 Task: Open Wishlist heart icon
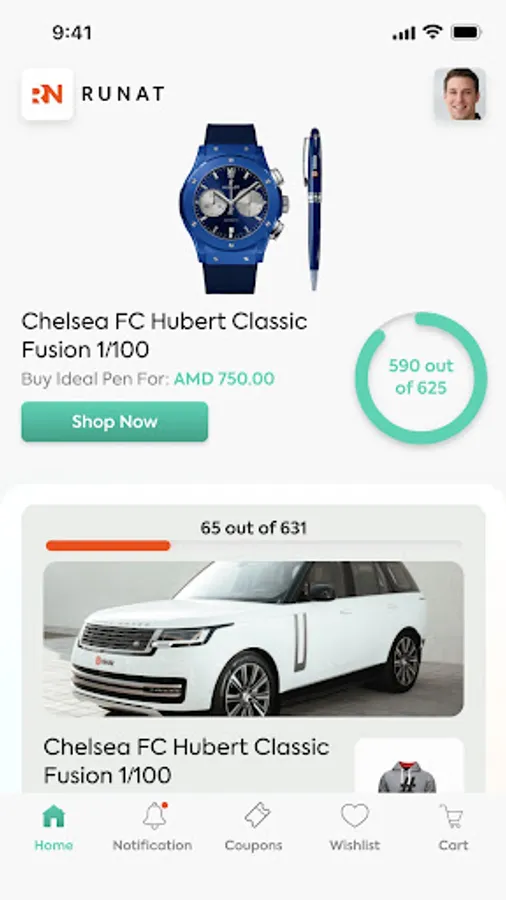(355, 815)
